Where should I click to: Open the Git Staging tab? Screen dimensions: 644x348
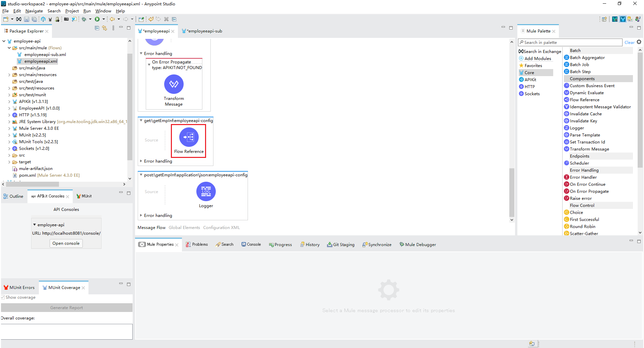click(x=341, y=245)
